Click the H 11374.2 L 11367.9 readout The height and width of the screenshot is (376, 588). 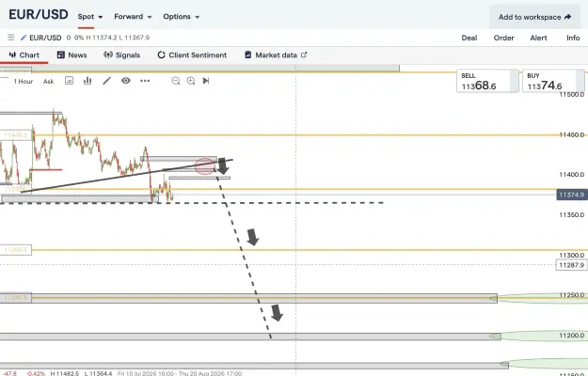point(118,38)
